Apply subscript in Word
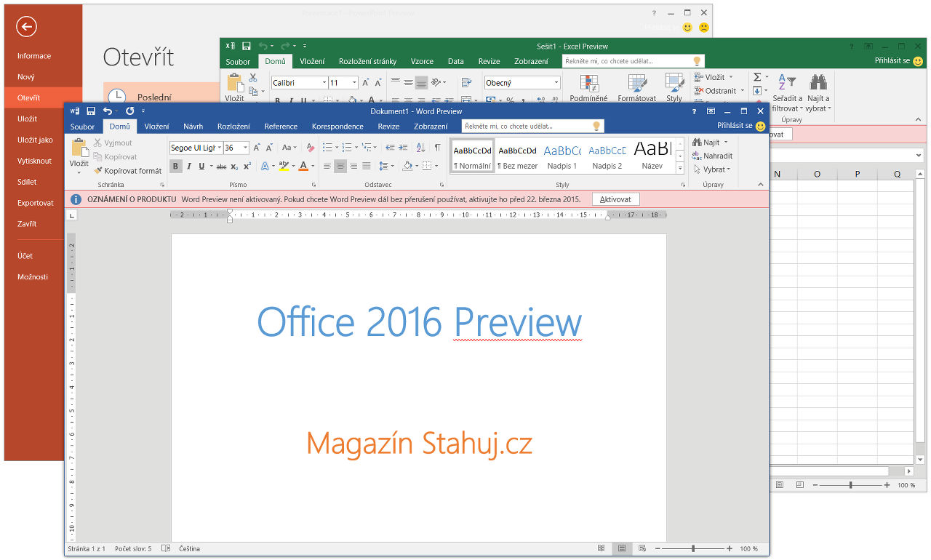The width and height of the screenshot is (931, 560). [234, 167]
